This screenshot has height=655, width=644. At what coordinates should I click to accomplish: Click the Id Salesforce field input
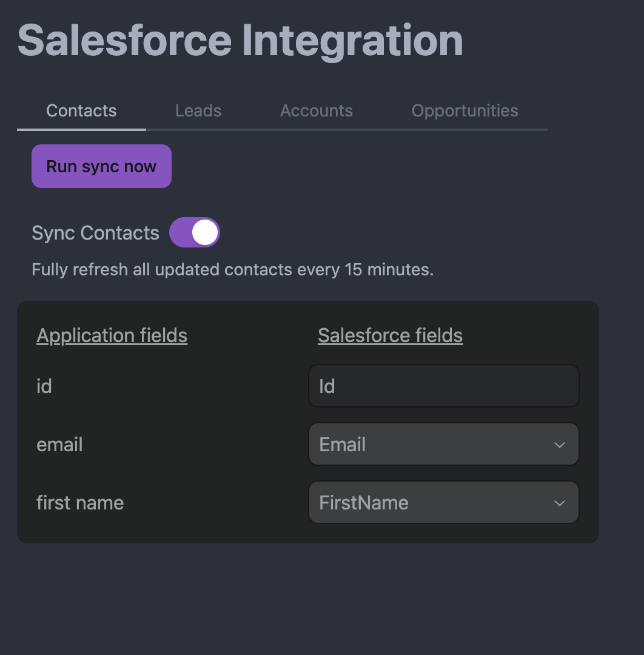pyautogui.click(x=443, y=386)
